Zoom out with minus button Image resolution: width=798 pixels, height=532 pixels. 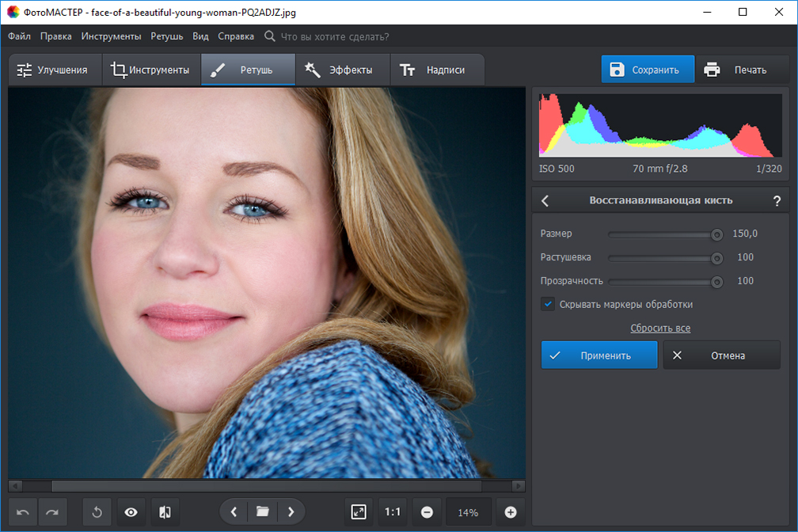pos(427,512)
